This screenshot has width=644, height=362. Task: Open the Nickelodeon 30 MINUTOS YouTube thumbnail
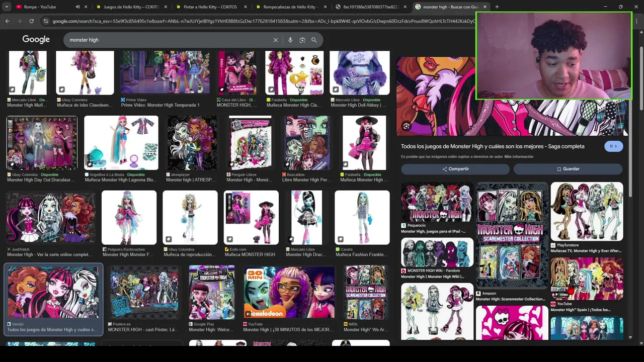[289, 293]
